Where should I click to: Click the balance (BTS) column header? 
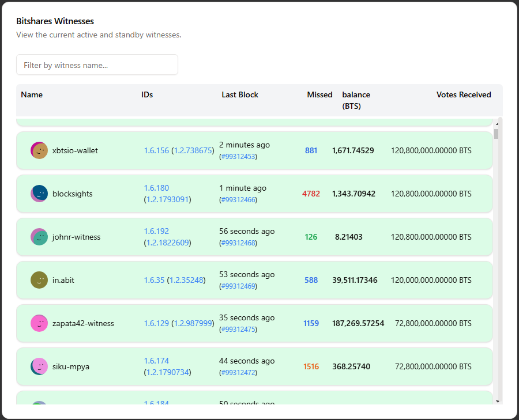pos(356,100)
